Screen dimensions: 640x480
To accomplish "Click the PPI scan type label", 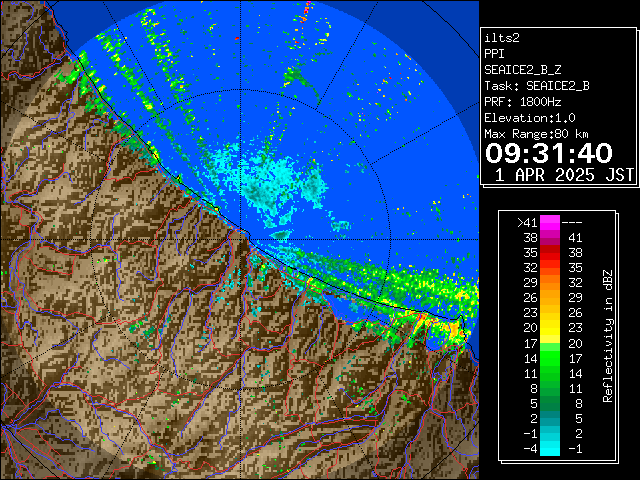I will (494, 54).
